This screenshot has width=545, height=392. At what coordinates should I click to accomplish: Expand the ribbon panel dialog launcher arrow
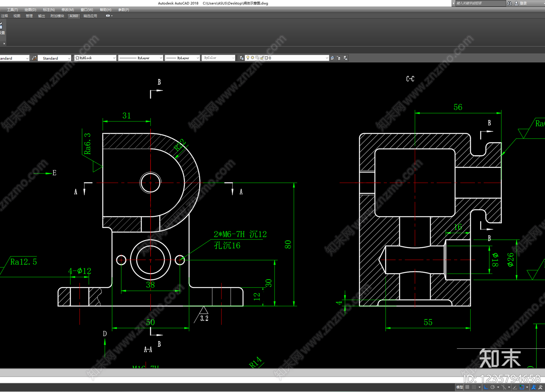tap(4, 44)
